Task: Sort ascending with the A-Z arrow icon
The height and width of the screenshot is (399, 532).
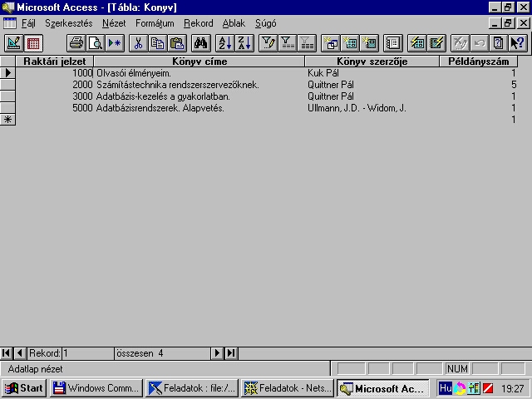Action: pyautogui.click(x=225, y=43)
